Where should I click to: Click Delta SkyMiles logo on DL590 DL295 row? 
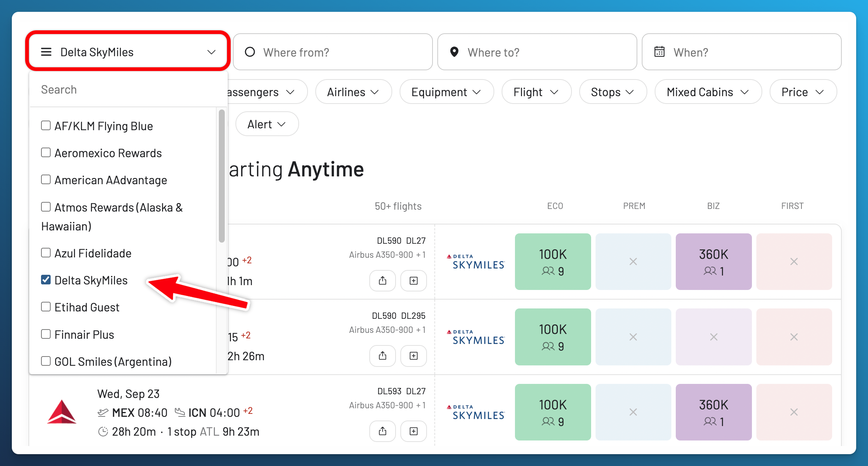475,337
